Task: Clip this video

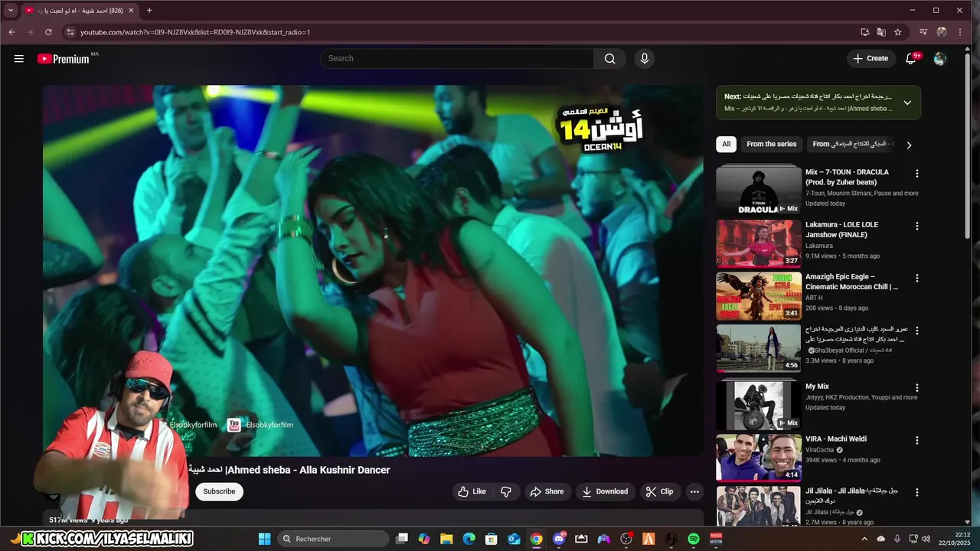Action: [x=659, y=491]
